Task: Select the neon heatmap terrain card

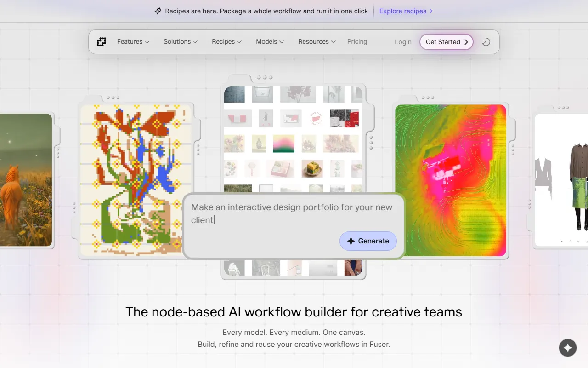Action: (451, 180)
